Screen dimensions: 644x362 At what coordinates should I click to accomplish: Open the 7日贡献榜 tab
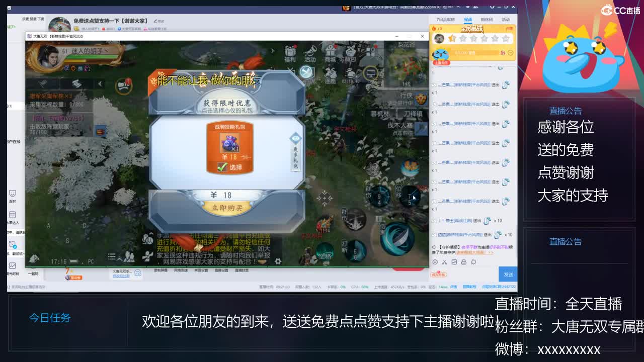(445, 20)
